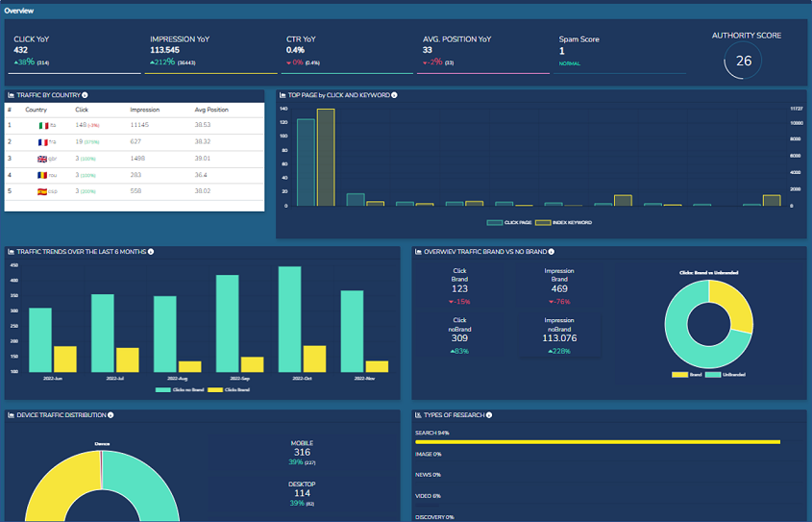Click the Click Brand value 123
This screenshot has height=522, width=812.
(x=459, y=289)
